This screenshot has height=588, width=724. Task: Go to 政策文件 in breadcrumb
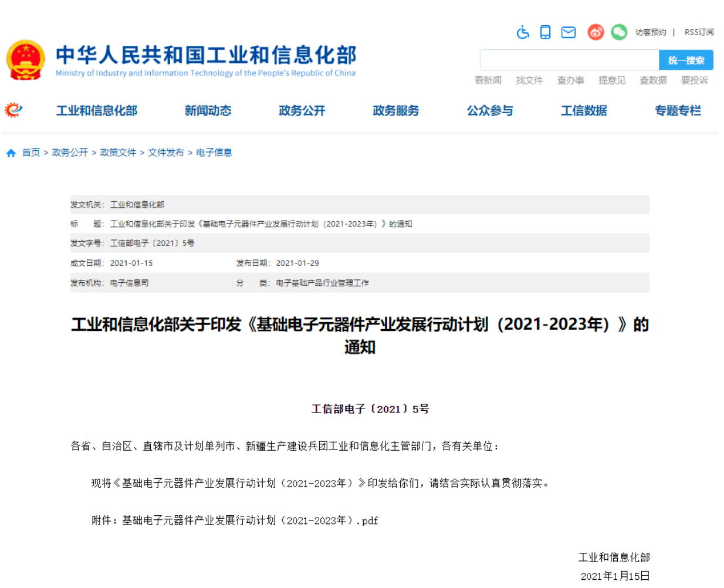point(118,153)
